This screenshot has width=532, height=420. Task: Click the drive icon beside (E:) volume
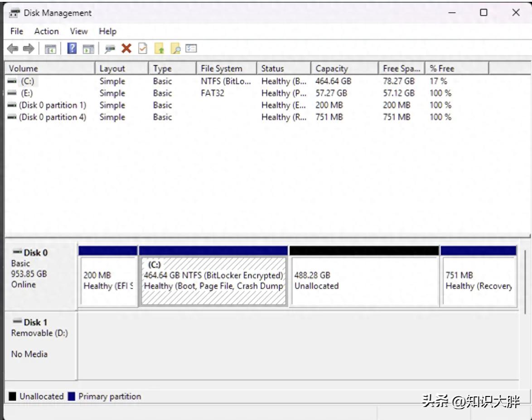(x=12, y=93)
